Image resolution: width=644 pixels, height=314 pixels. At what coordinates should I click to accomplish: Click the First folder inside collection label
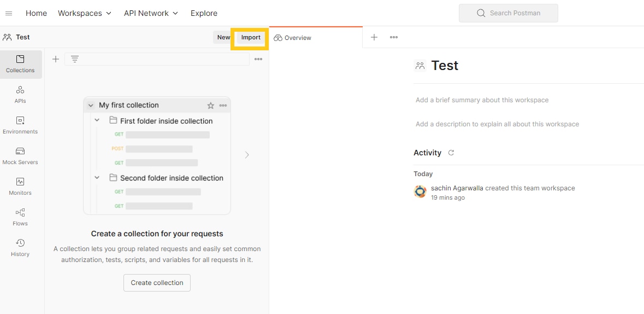pos(167,121)
